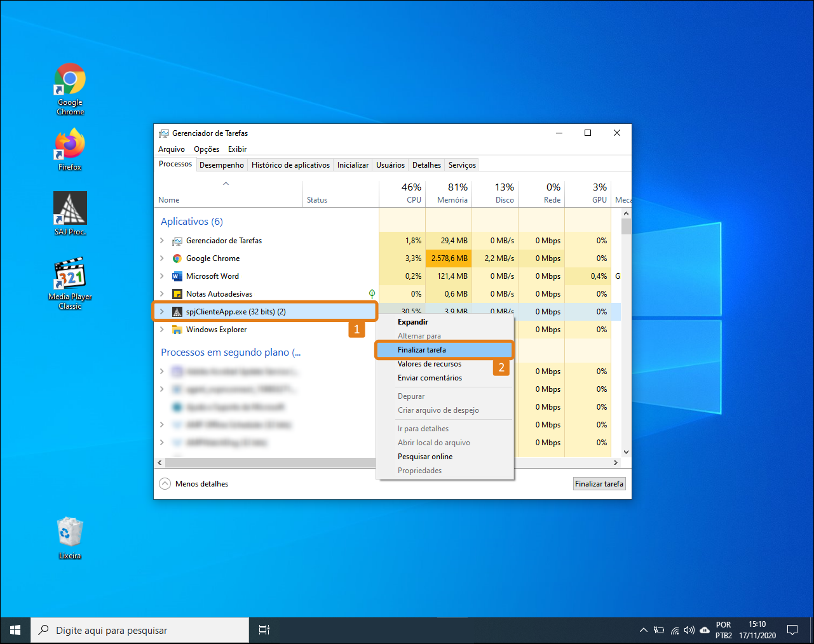Viewport: 814px width, 644px height.
Task: Click the OneDrive cloud tray icon
Action: coord(705,630)
